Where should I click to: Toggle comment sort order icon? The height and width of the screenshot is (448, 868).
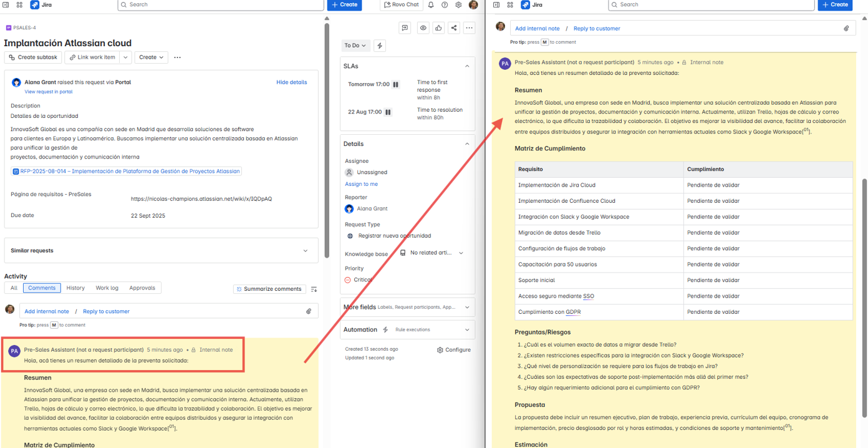point(314,289)
